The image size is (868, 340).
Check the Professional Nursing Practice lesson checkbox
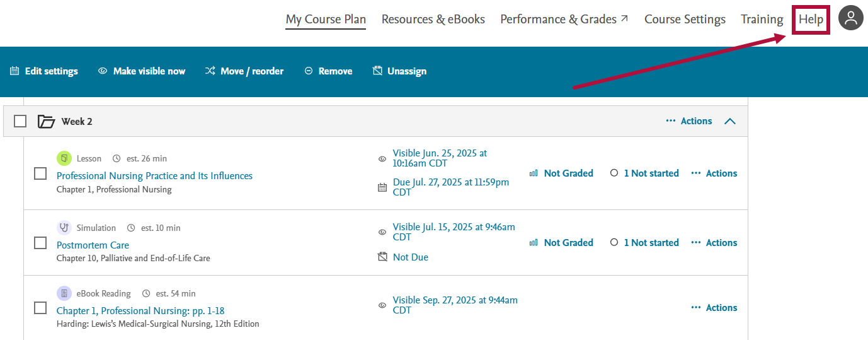(x=40, y=173)
